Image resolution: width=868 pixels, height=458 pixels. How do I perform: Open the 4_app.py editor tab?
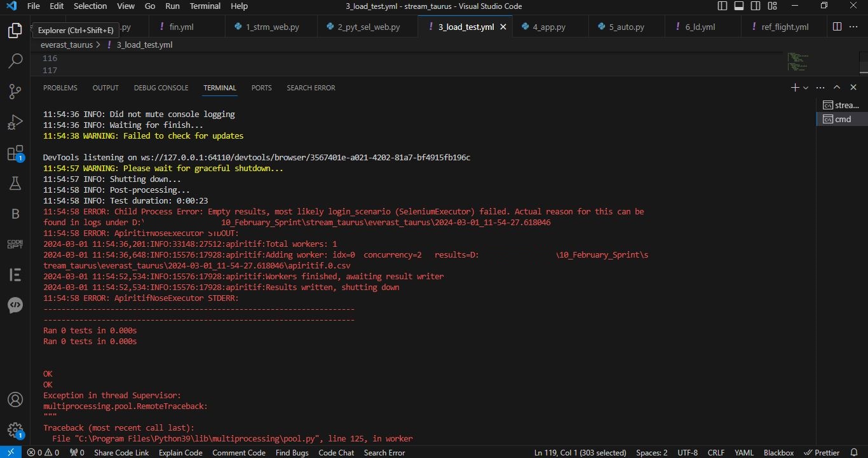point(550,27)
